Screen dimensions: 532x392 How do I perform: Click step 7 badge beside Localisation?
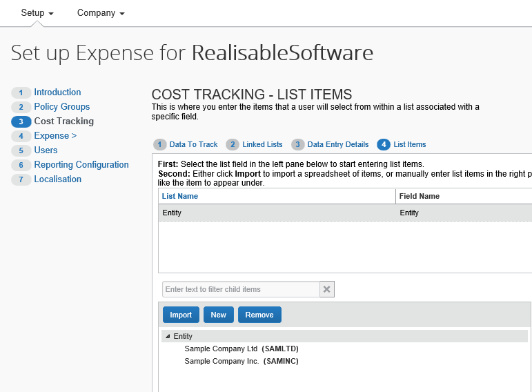(21, 179)
